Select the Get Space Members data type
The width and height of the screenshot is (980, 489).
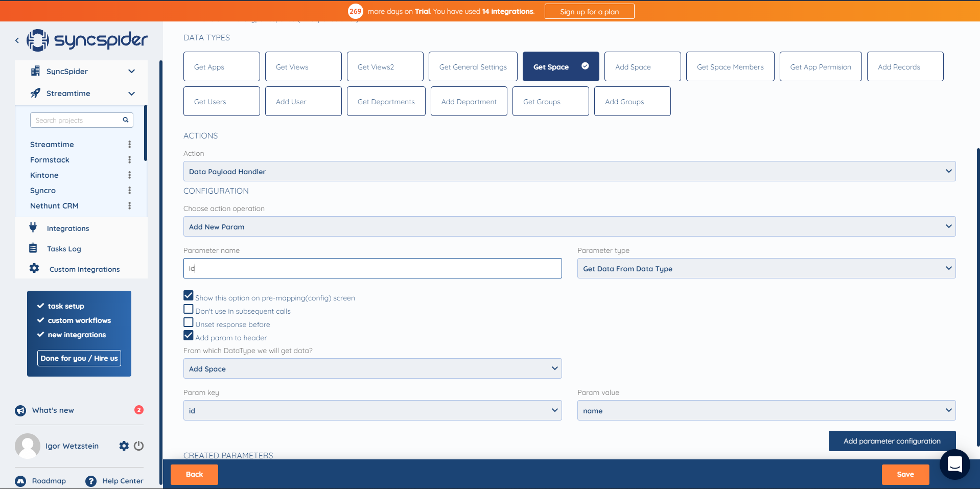click(x=730, y=66)
